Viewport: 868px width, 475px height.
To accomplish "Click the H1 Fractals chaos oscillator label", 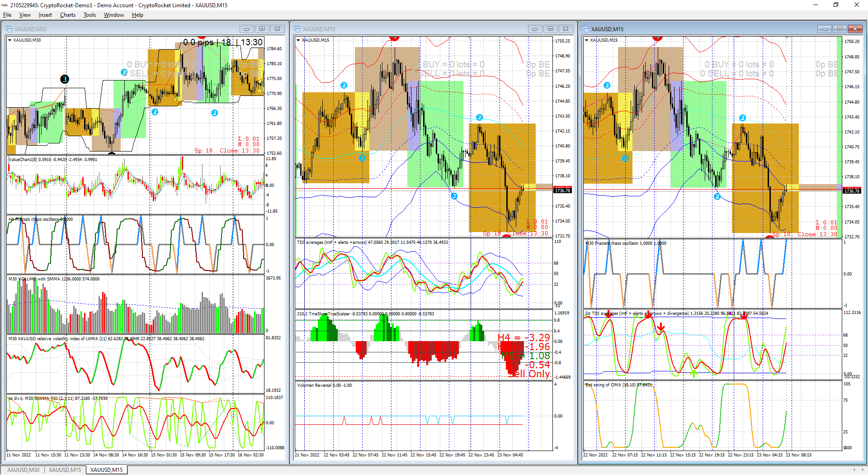I will tap(41, 219).
